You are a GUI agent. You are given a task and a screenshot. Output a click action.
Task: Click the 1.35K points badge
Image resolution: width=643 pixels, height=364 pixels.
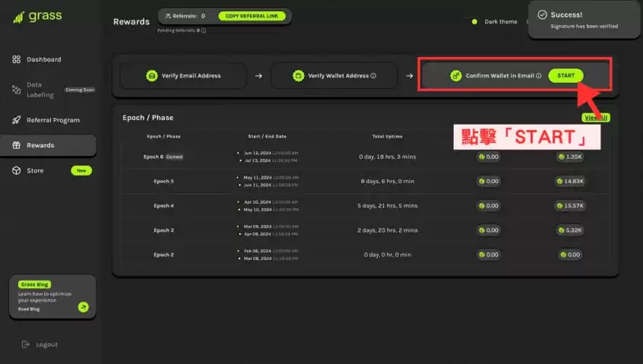[570, 157]
